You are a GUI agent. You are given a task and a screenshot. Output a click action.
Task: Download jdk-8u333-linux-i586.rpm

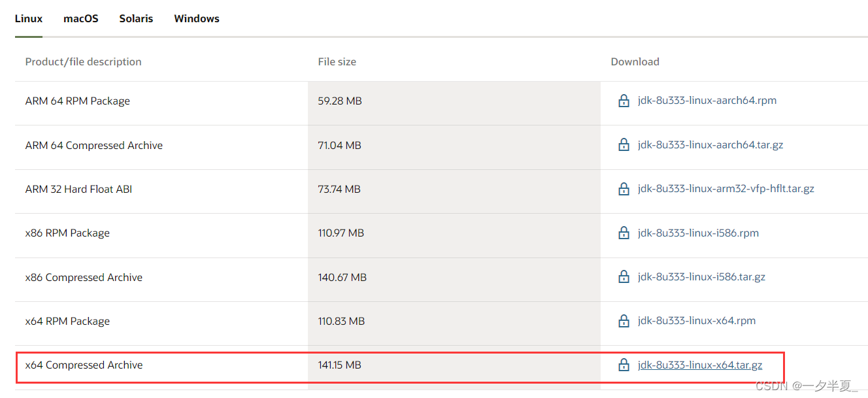pos(698,233)
